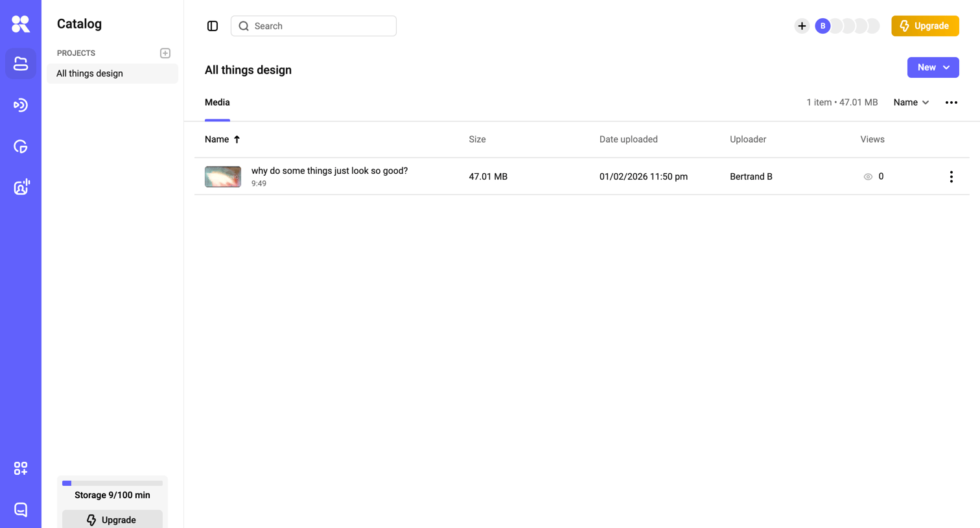The height and width of the screenshot is (528, 980).
Task: Click the 9:49 duration label
Action: [x=259, y=184]
